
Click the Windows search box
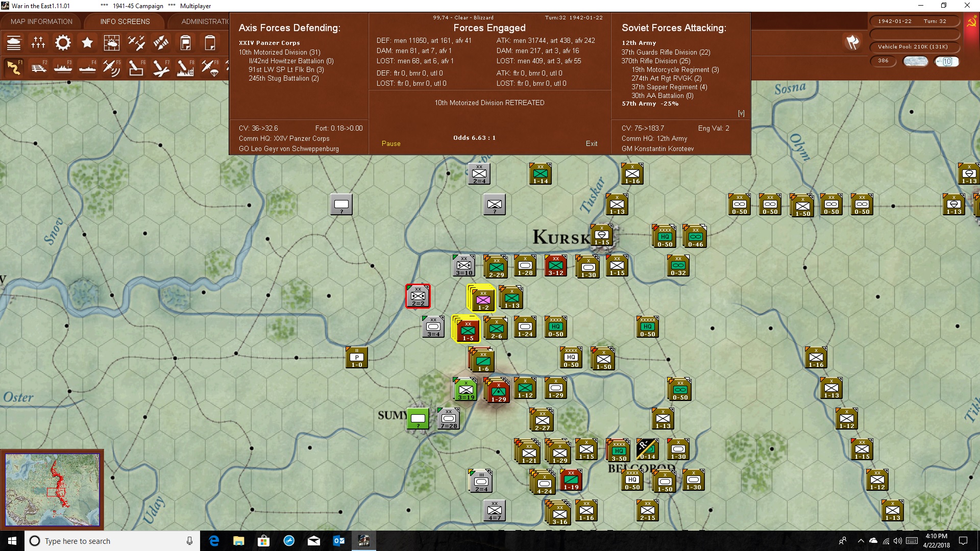[x=112, y=541]
